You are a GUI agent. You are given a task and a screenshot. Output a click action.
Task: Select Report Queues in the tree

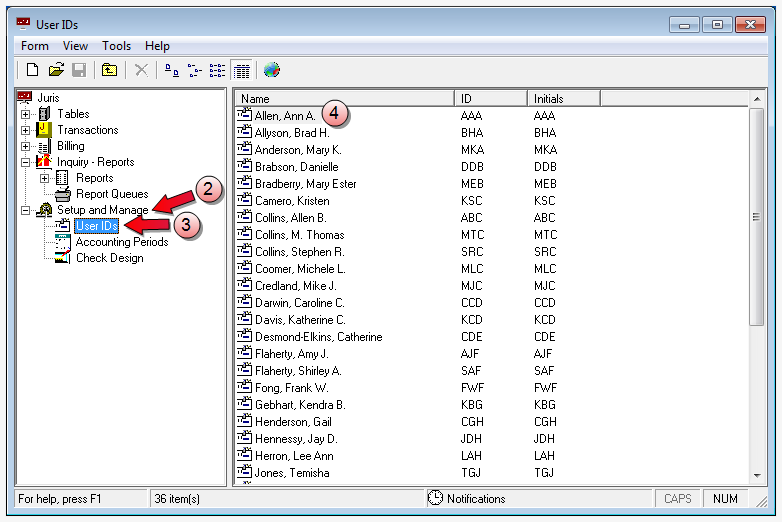(112, 194)
